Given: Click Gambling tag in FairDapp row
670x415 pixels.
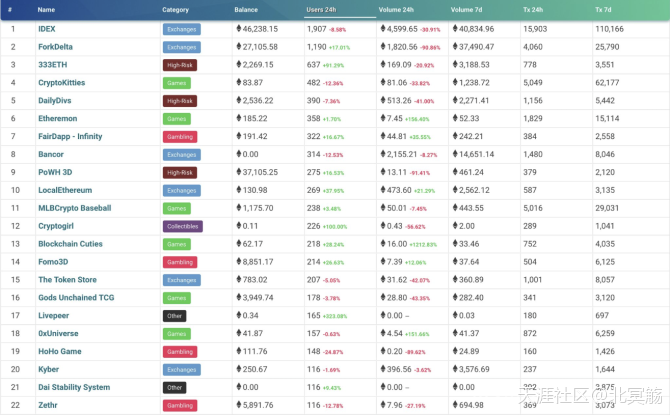Looking at the screenshot, I should coord(180,137).
